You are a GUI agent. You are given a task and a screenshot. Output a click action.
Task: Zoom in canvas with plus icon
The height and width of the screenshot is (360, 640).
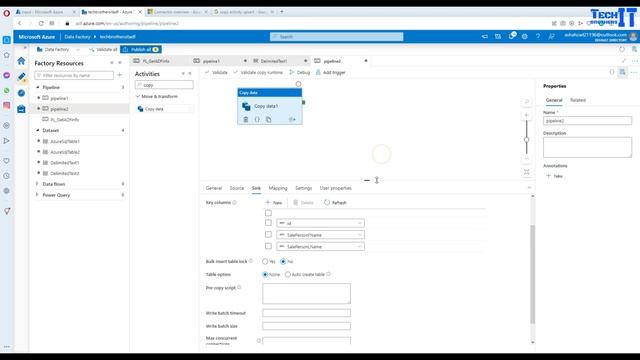[527, 116]
